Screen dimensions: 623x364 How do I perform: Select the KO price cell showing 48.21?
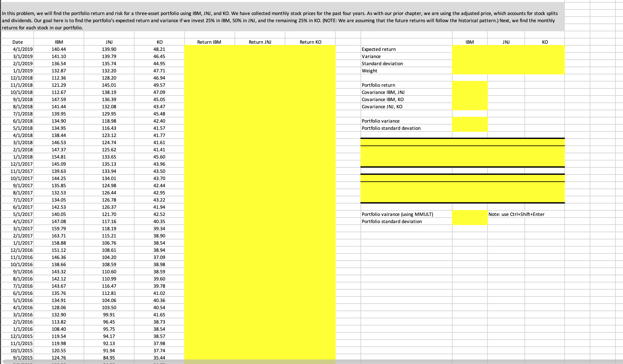point(160,49)
